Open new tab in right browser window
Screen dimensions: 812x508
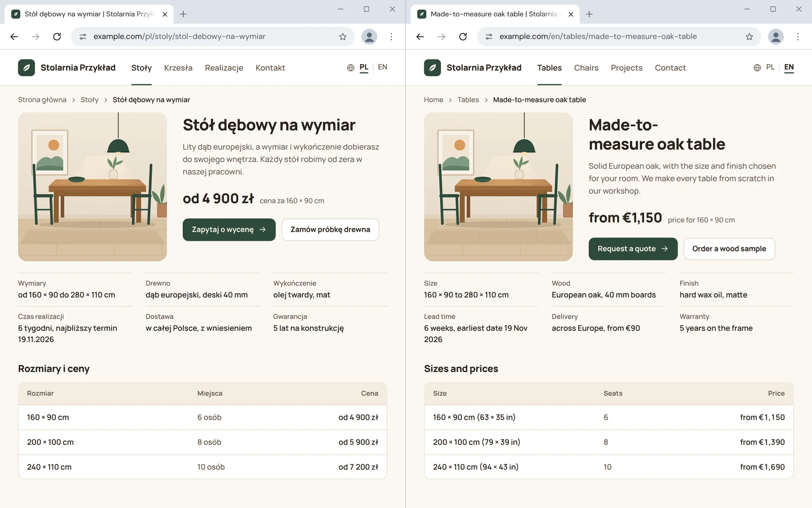589,14
